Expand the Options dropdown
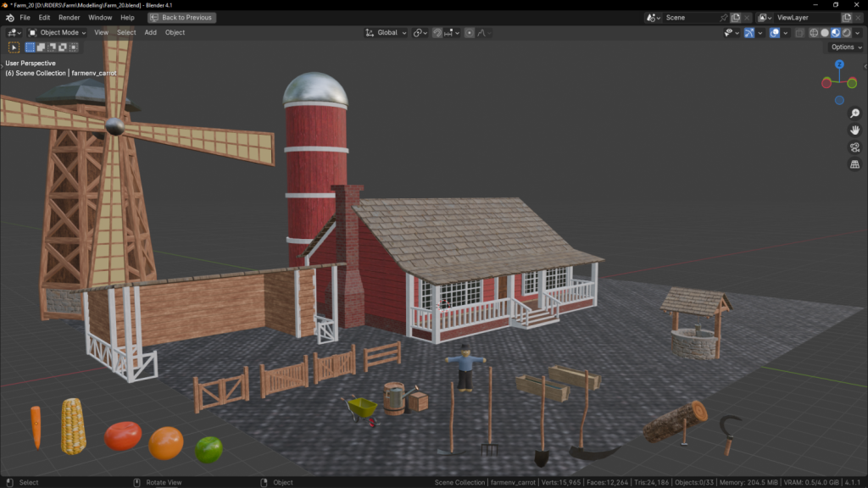Viewport: 868px width, 488px height. 846,47
